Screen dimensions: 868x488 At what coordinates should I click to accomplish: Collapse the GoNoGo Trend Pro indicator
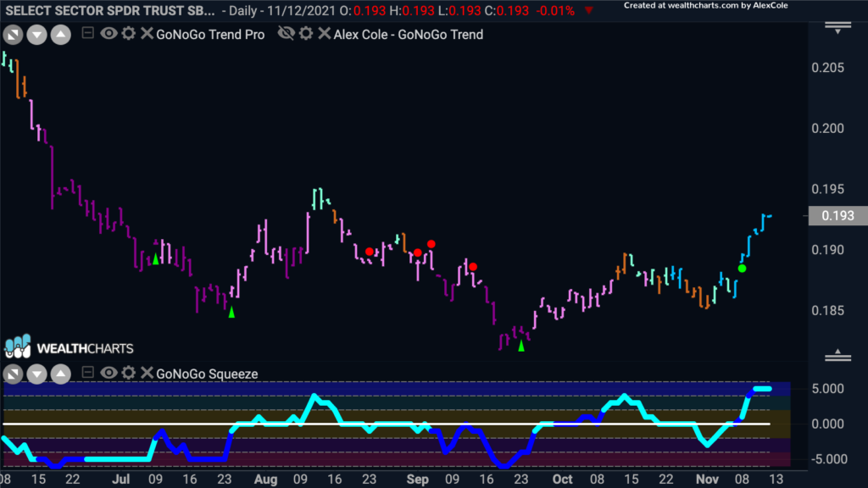pos(87,33)
